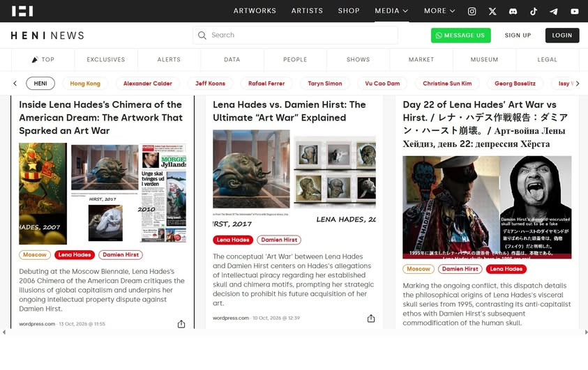588x370 pixels.
Task: Select the Jeff Koons topic chip
Action: (210, 84)
